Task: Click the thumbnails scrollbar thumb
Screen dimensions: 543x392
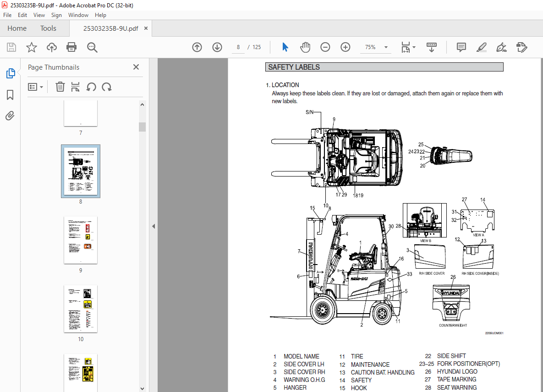Action: pos(142,127)
